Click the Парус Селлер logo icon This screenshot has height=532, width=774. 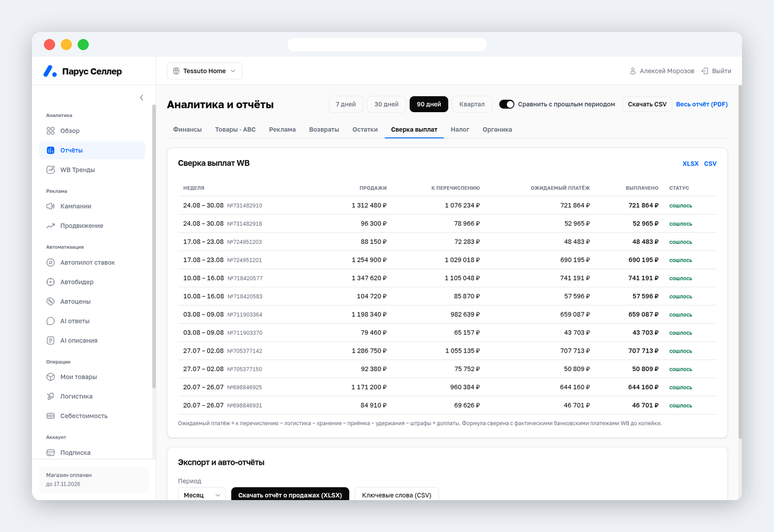tap(50, 71)
